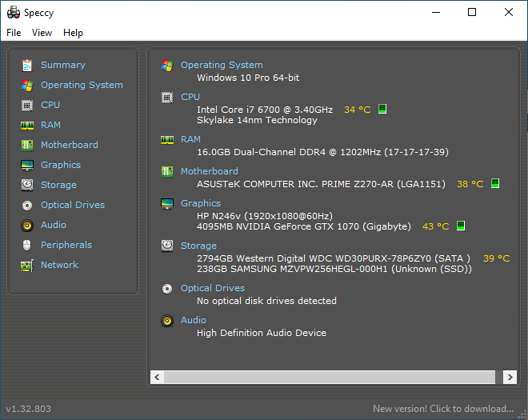Open the View menu
Screen dimensions: 528x420
42,33
